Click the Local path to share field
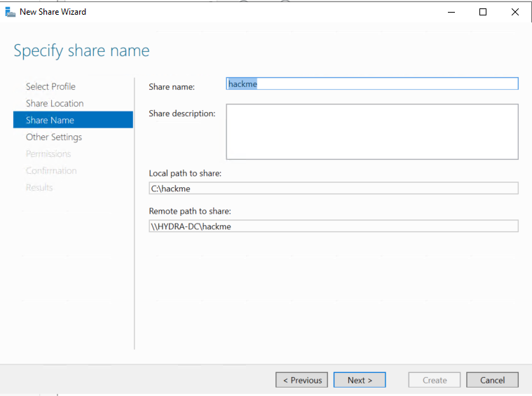Screen dimensions: 532x396 (x=333, y=188)
